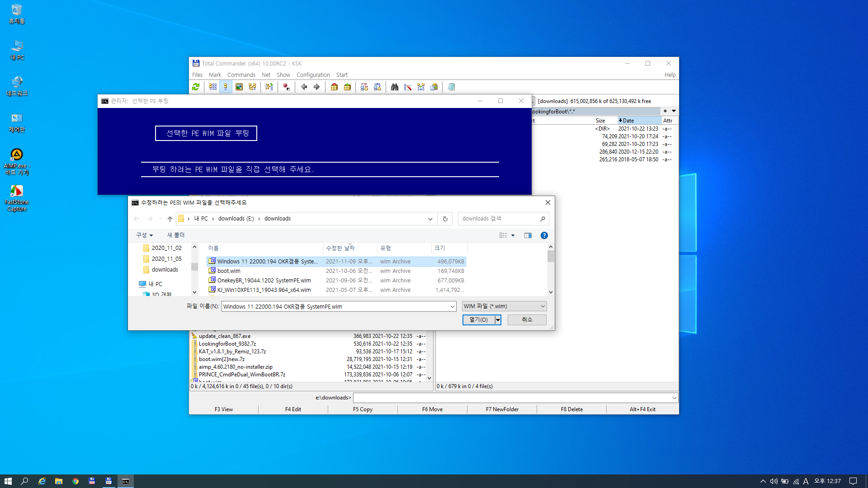Viewport: 868px width, 488px height.
Task: Click the search magnifier in downloads search box
Action: click(x=542, y=219)
